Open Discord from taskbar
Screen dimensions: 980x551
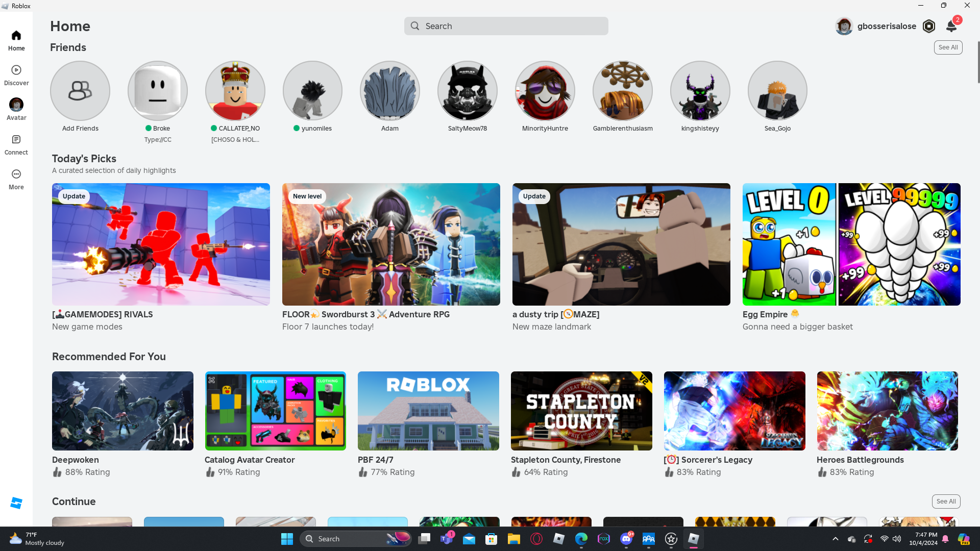tap(626, 539)
